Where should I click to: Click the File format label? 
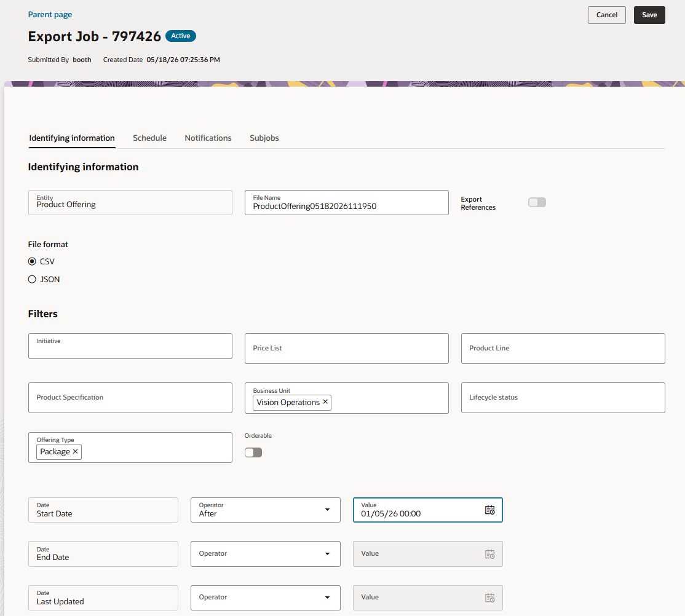pos(48,244)
